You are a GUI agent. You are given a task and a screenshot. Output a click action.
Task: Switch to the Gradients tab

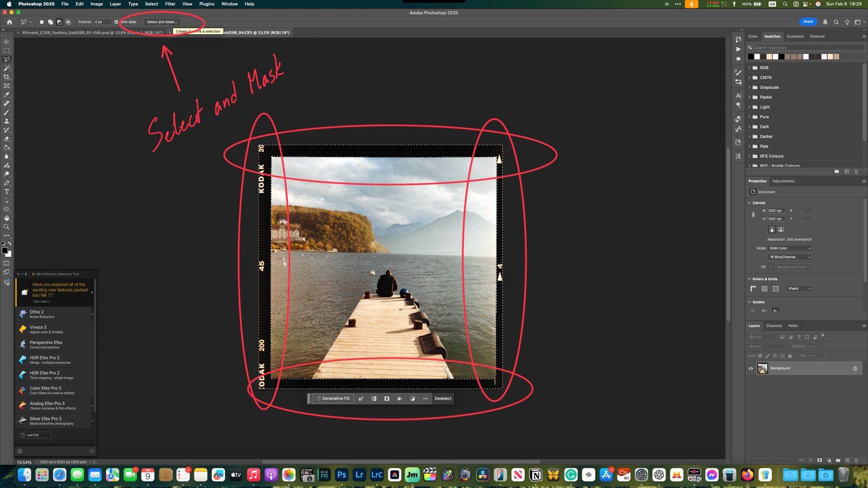coord(795,36)
